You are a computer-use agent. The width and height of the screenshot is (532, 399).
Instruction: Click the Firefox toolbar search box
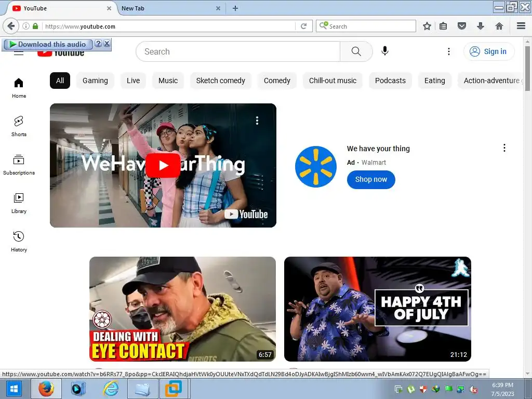pos(366,26)
